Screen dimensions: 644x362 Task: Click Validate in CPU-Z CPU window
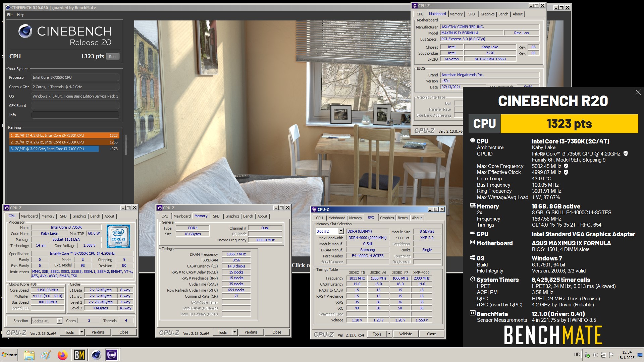(x=98, y=332)
